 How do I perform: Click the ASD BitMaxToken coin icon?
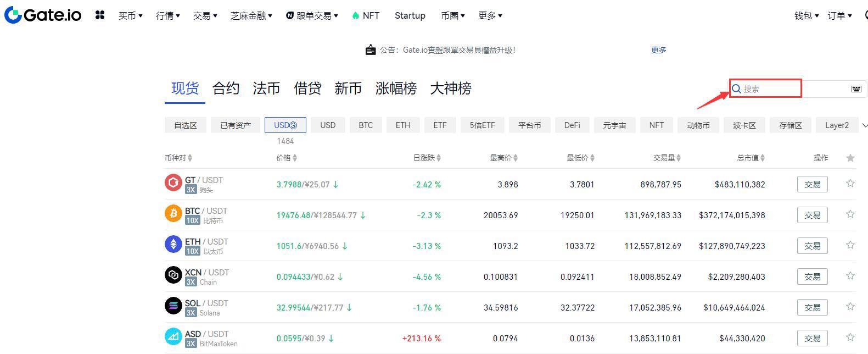coord(173,336)
